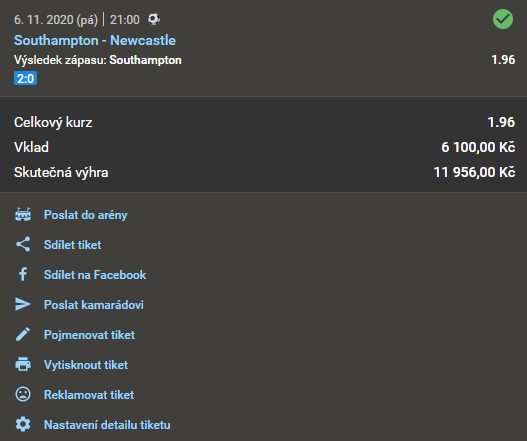Click the printer icon
The height and width of the screenshot is (441, 527).
pos(23,364)
